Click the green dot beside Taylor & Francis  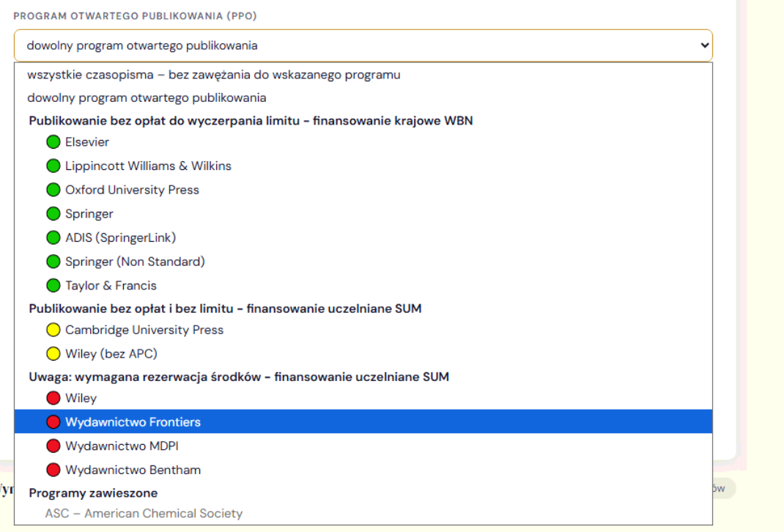pos(53,286)
